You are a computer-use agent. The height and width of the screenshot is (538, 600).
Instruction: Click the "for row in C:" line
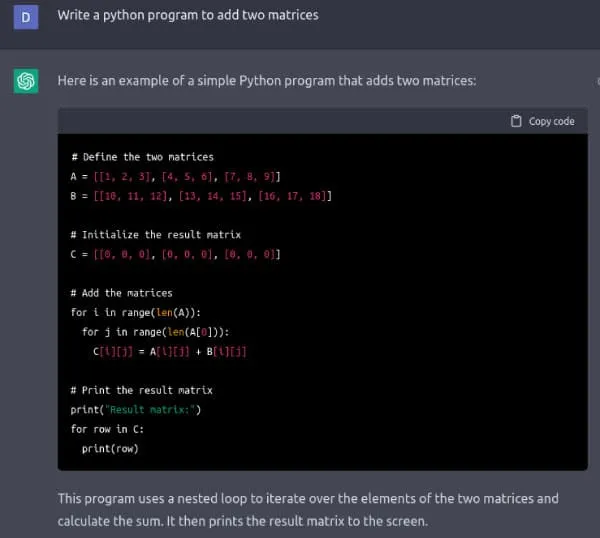coord(107,429)
